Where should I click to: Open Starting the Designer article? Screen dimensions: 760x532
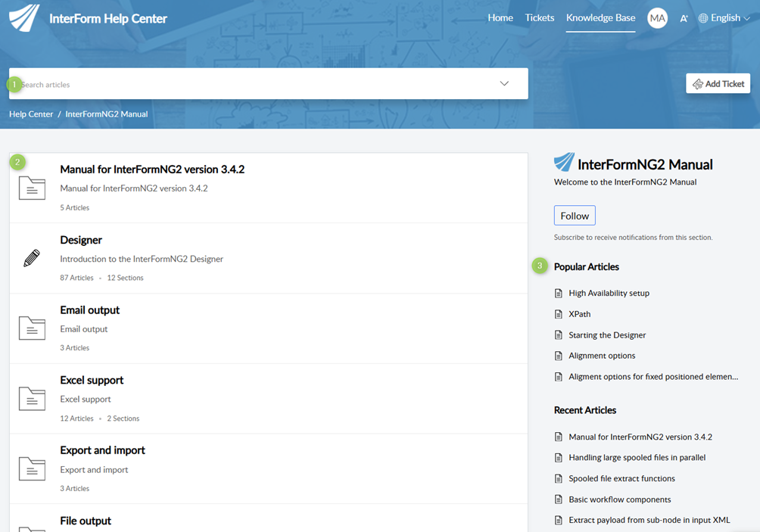pos(607,334)
